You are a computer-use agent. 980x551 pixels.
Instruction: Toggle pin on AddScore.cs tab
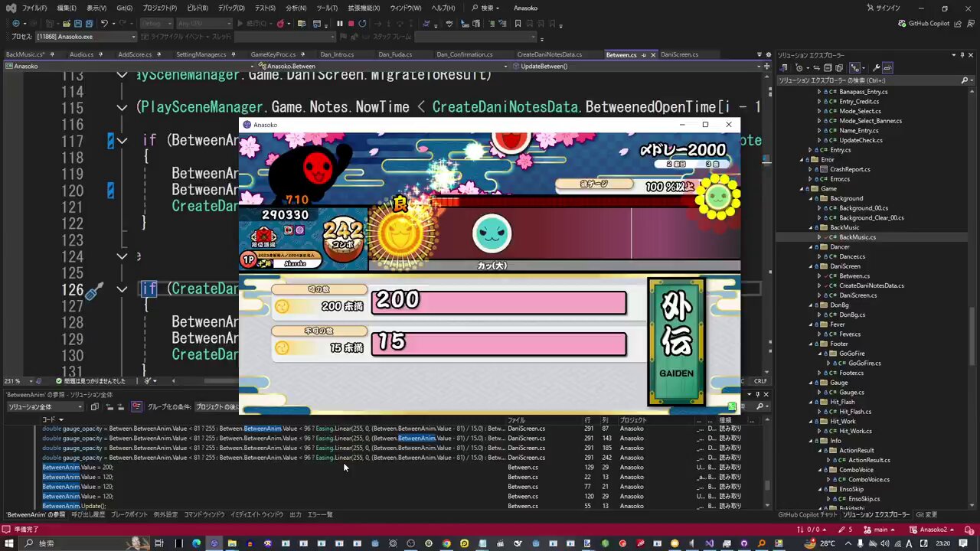(x=158, y=55)
